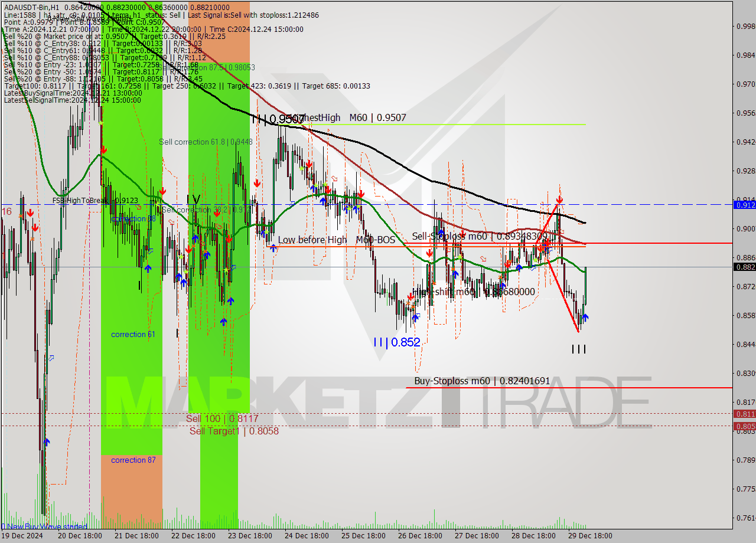
Task: Select the blue 'I I I | 0.852' wave label
Action: click(397, 342)
